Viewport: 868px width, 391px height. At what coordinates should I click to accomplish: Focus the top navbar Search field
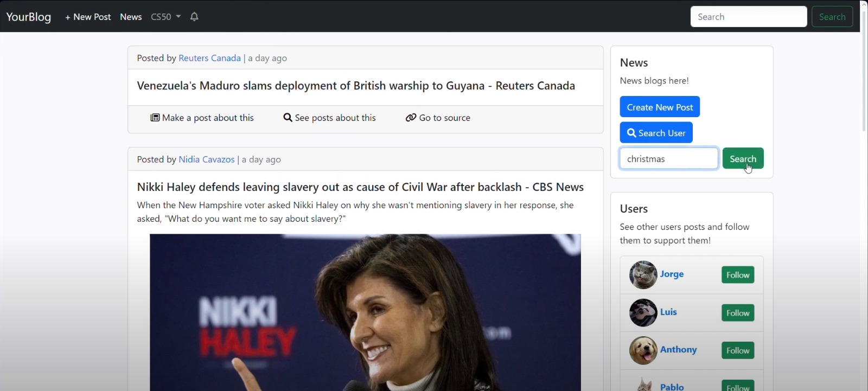[x=748, y=17]
